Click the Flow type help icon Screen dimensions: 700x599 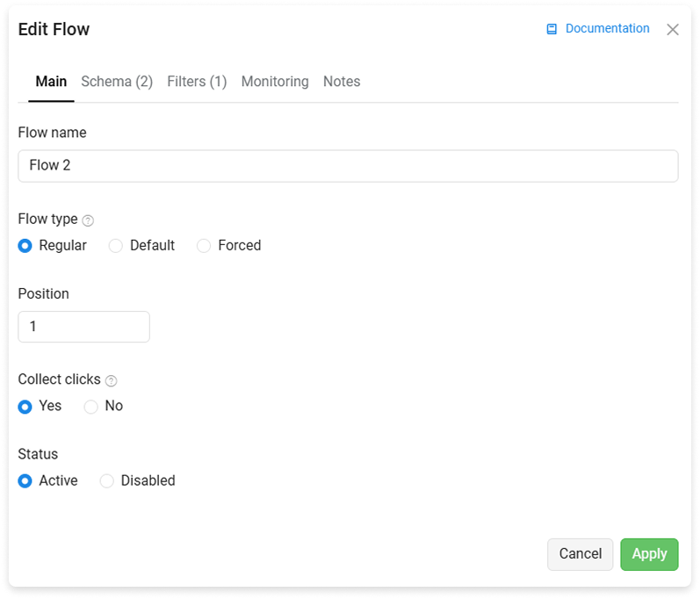pos(89,220)
